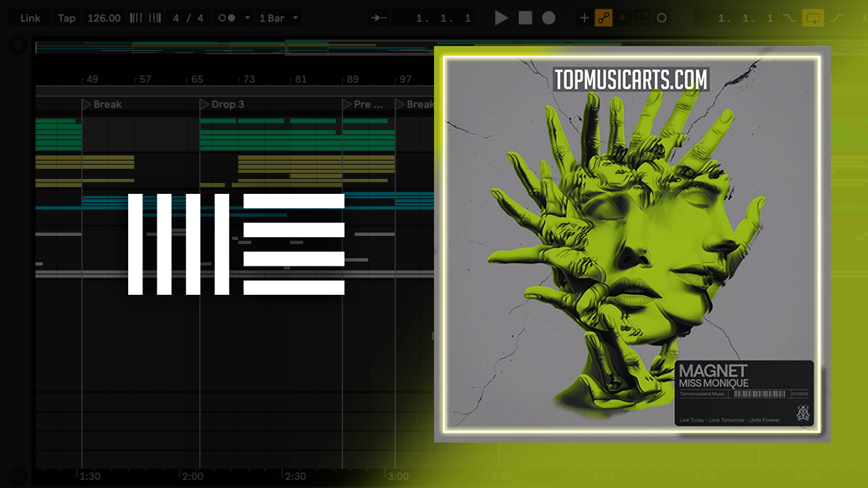Click the Link button

[x=30, y=18]
